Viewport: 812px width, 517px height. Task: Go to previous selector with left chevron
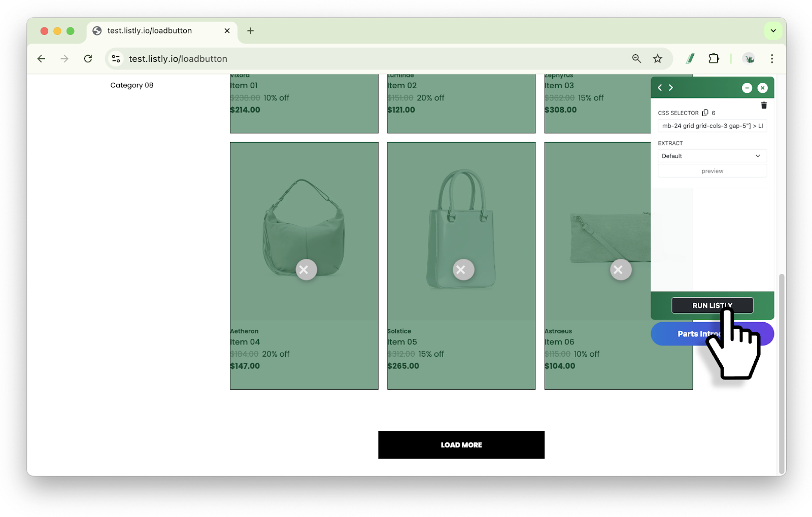point(660,88)
